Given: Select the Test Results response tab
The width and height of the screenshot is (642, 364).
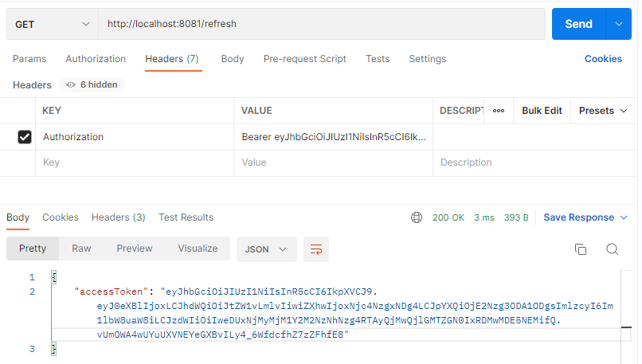Looking at the screenshot, I should point(186,217).
